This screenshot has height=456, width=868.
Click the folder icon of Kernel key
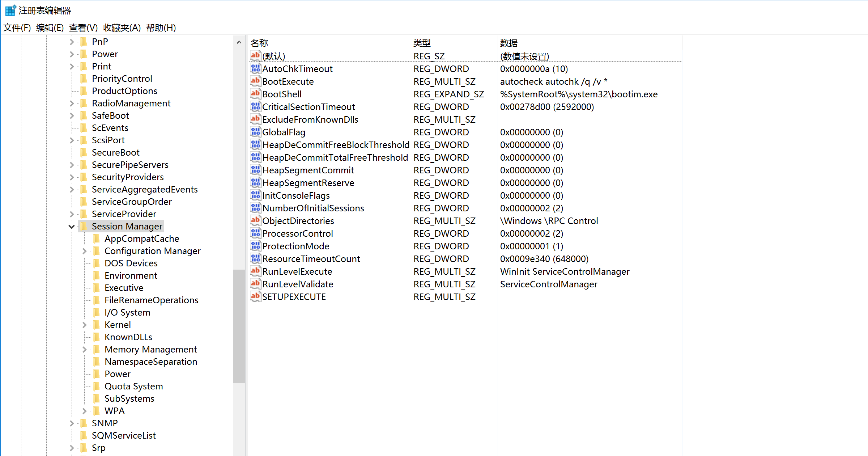(97, 325)
